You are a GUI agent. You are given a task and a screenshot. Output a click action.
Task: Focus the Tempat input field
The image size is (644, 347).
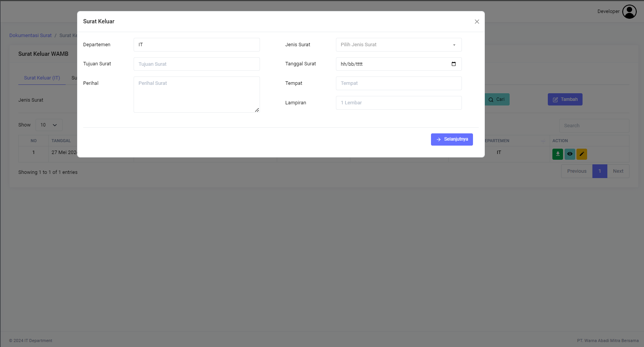399,83
